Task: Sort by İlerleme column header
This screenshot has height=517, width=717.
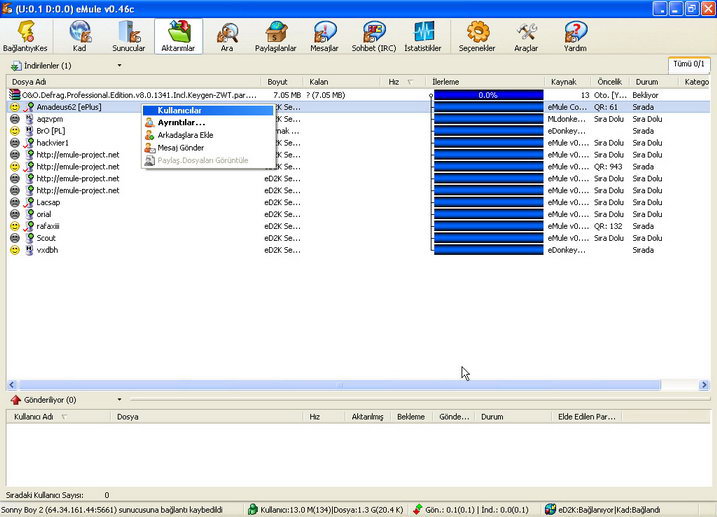Action: tap(485, 82)
